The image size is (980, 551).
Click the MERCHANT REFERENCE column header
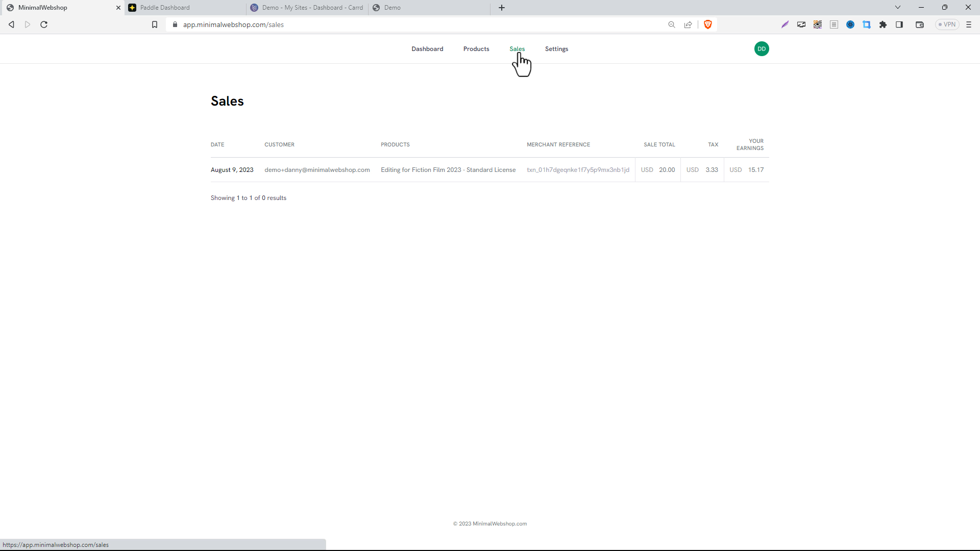[x=558, y=145]
